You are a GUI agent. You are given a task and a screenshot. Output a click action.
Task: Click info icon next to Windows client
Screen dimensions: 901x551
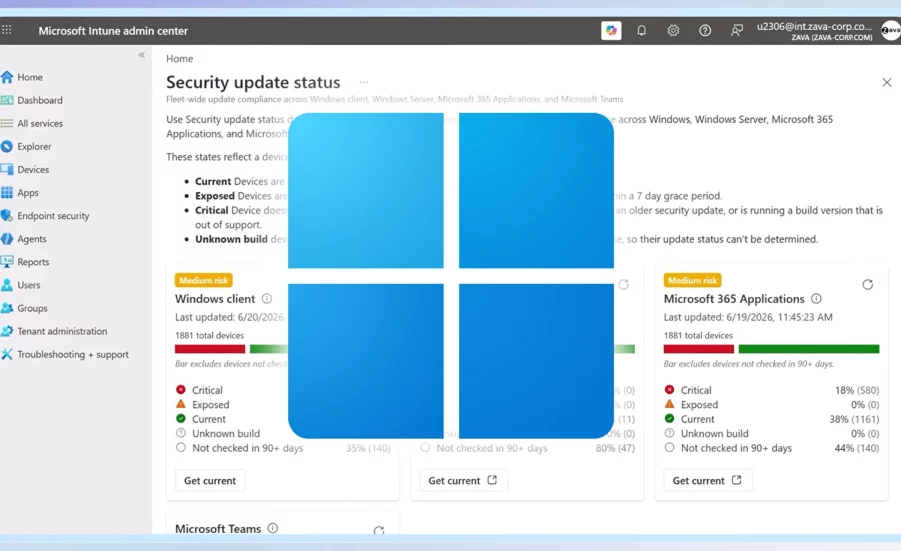[267, 298]
